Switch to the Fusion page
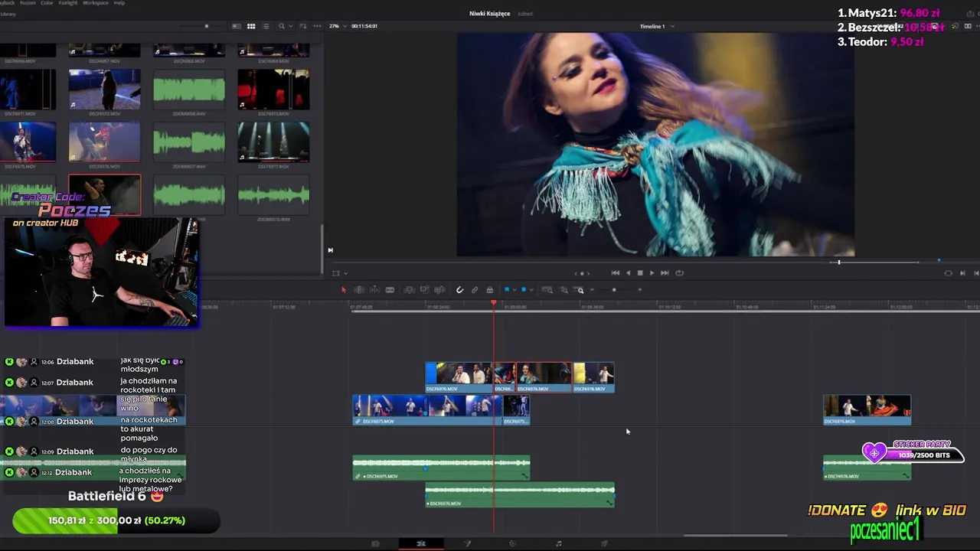Image resolution: width=980 pixels, height=551 pixels. pyautogui.click(x=467, y=543)
